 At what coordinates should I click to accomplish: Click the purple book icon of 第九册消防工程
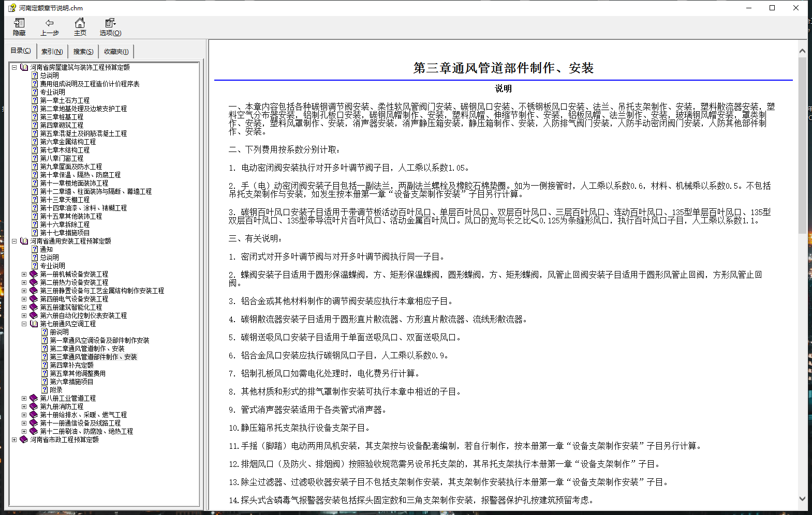pos(34,406)
